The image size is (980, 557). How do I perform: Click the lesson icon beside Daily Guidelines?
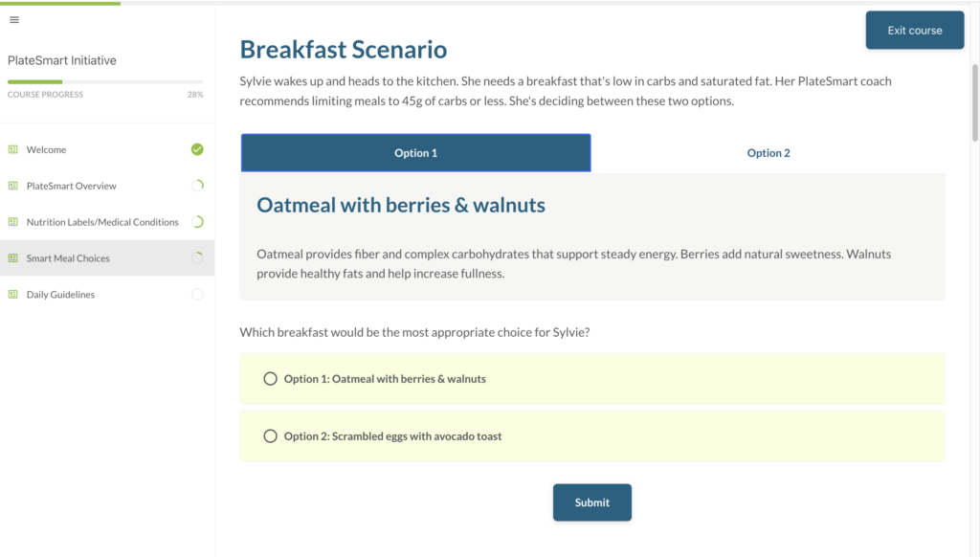tap(13, 295)
